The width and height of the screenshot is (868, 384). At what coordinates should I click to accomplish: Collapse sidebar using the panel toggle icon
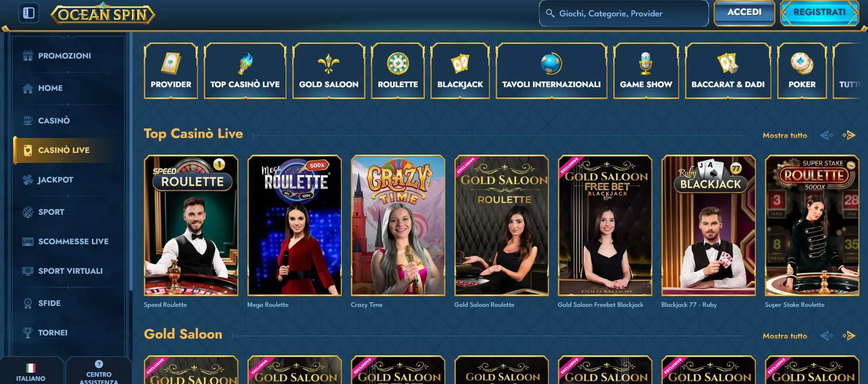pos(29,13)
